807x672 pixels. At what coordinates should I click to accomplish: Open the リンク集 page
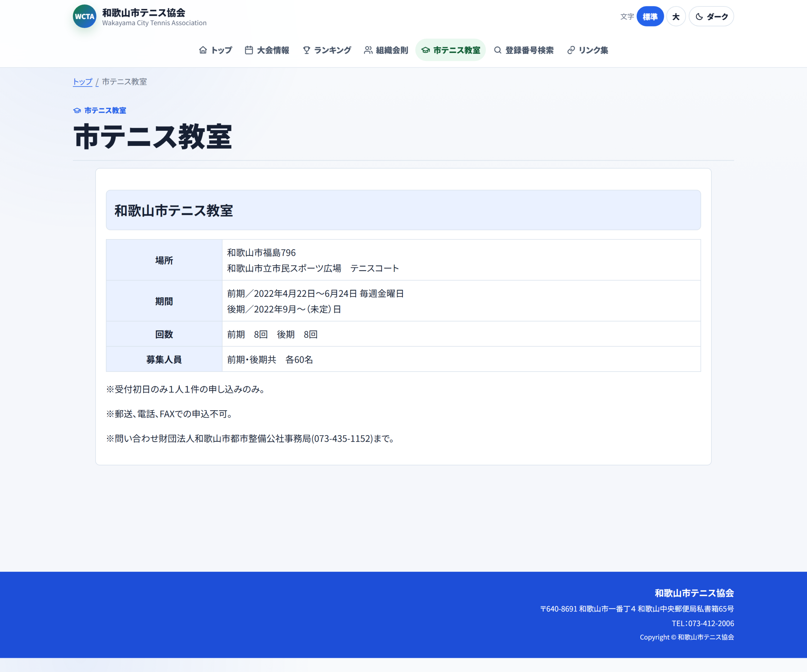click(x=588, y=50)
